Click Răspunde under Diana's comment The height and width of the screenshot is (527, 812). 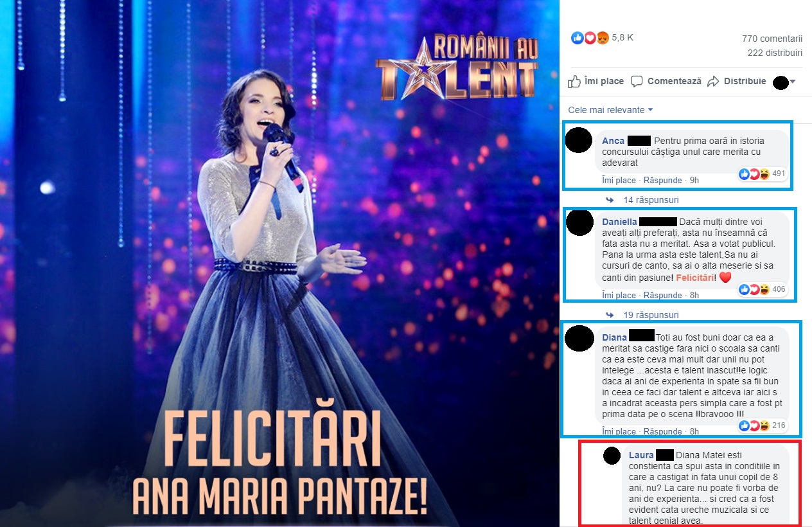[x=662, y=432]
